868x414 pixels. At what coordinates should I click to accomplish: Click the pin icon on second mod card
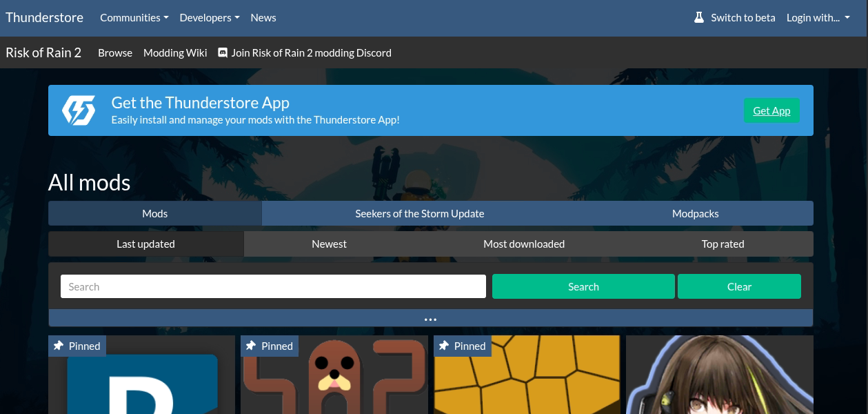[x=251, y=346]
